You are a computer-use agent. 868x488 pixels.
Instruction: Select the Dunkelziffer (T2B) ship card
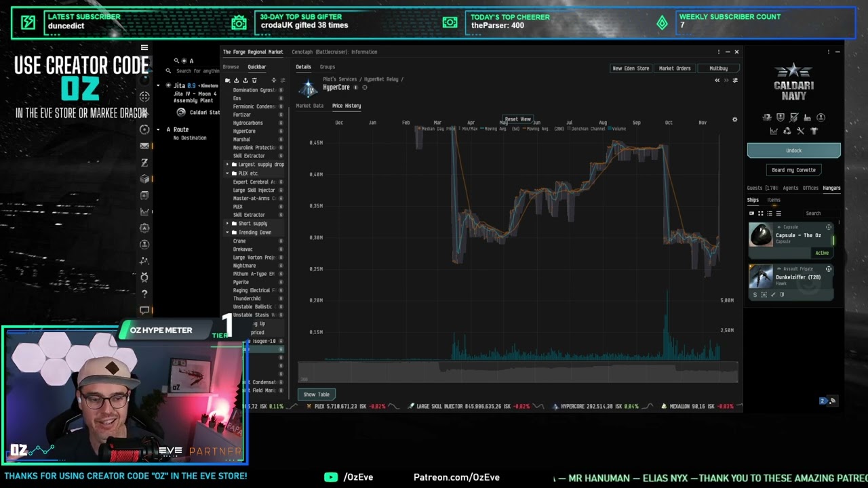tap(791, 282)
